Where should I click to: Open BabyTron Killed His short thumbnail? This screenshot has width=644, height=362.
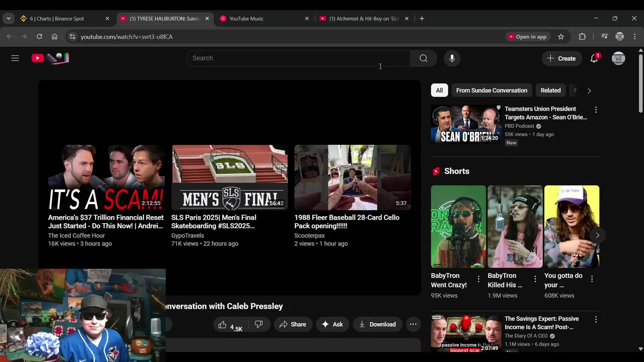515,227
